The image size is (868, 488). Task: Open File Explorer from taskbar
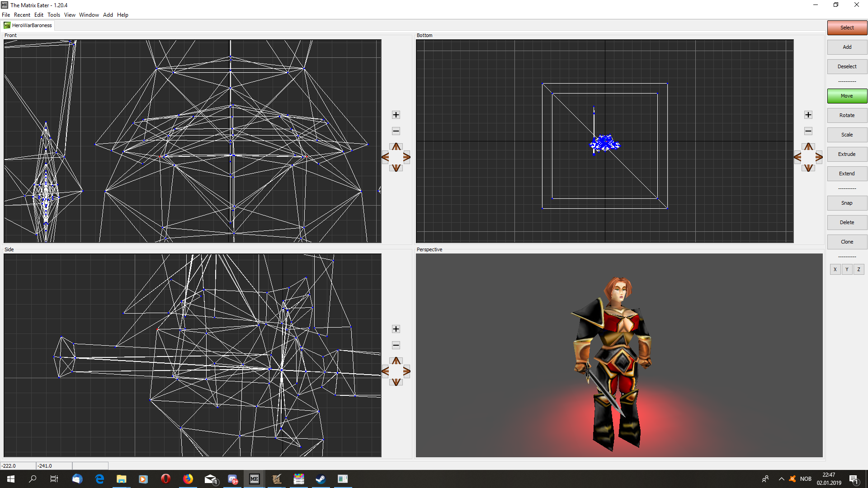tap(121, 479)
